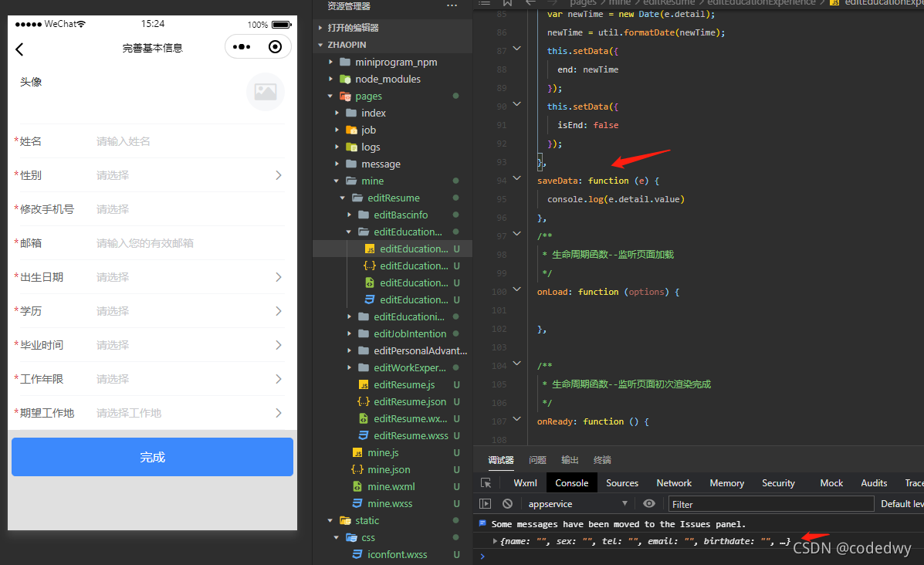Fold the saveData function at line 94

coord(516,178)
